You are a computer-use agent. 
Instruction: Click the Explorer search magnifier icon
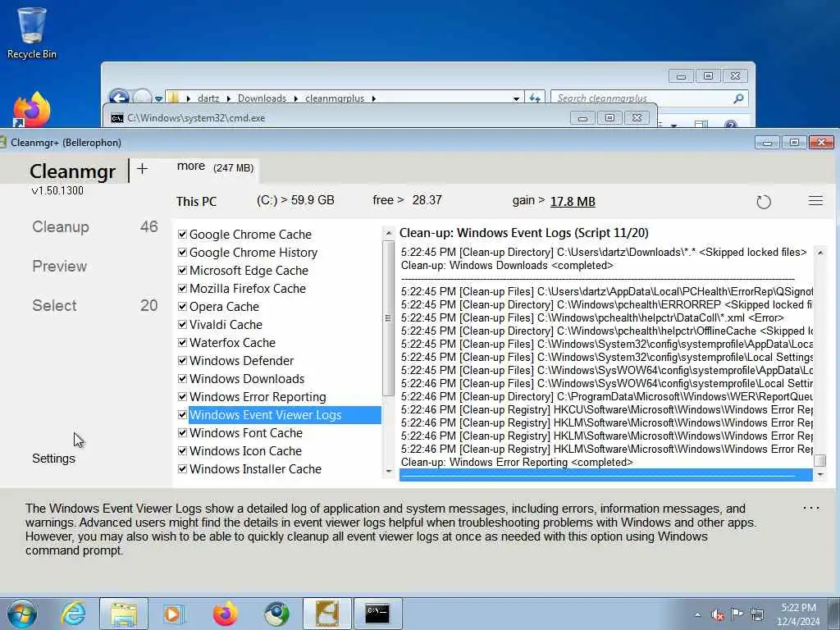click(738, 98)
